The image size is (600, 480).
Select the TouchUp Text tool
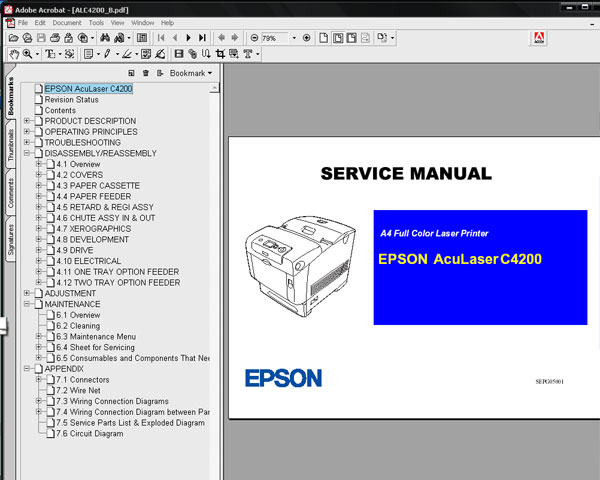click(x=248, y=54)
